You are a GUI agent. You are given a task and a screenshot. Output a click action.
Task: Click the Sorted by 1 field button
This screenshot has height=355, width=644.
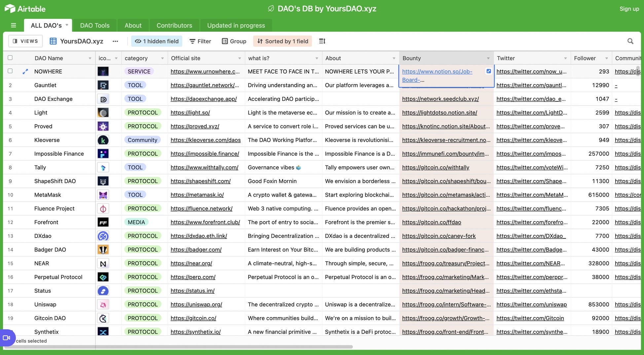coord(282,41)
